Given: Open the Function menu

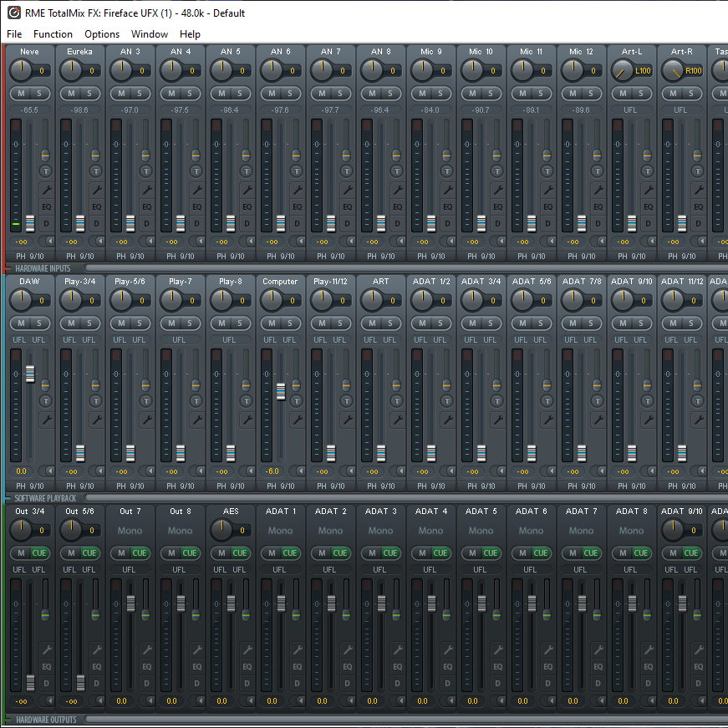Looking at the screenshot, I should point(53,34).
